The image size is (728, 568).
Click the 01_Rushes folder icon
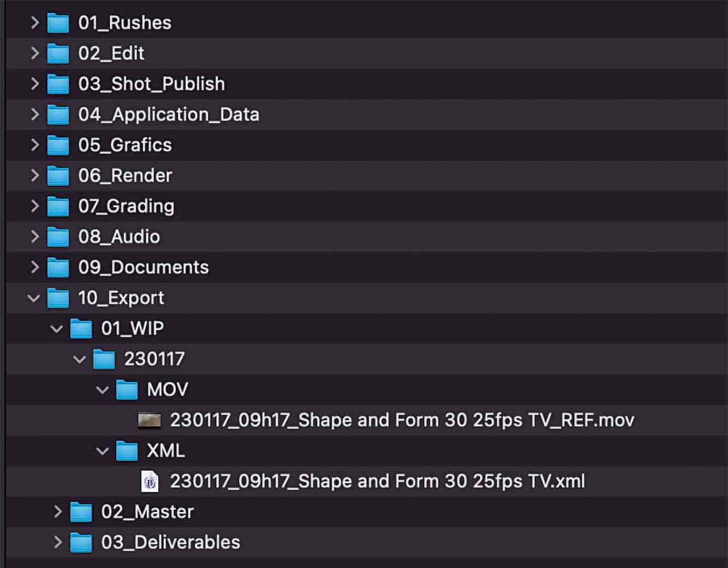coord(58,23)
